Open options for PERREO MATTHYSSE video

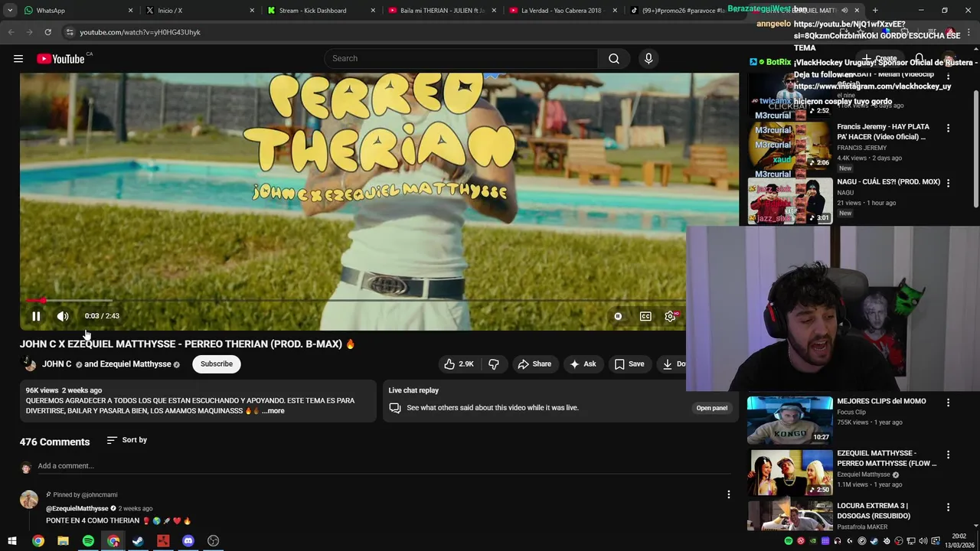point(948,455)
